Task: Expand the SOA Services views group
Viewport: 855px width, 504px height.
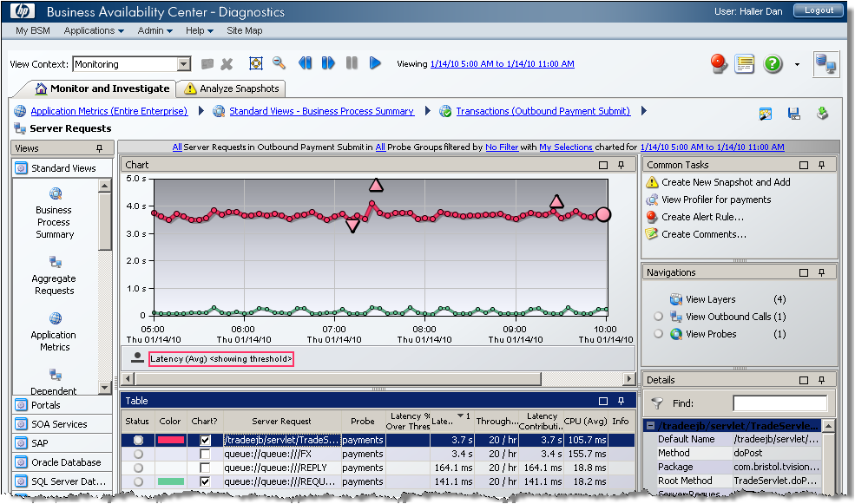Action: tap(62, 424)
